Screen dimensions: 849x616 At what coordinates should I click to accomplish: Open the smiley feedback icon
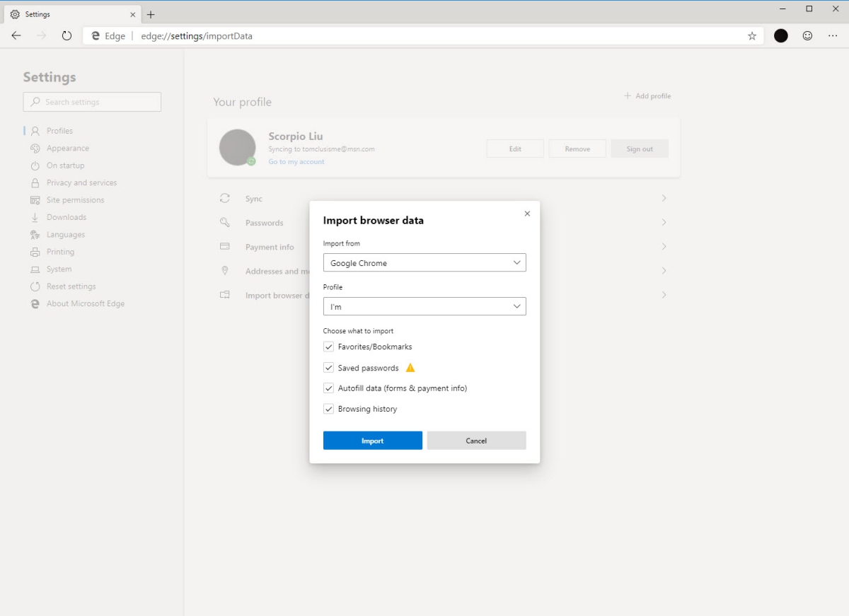point(807,36)
